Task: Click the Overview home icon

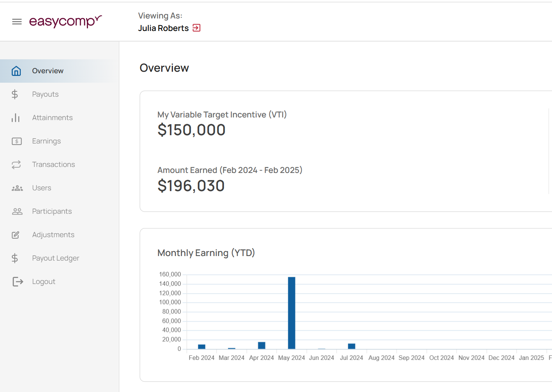Action: click(16, 71)
